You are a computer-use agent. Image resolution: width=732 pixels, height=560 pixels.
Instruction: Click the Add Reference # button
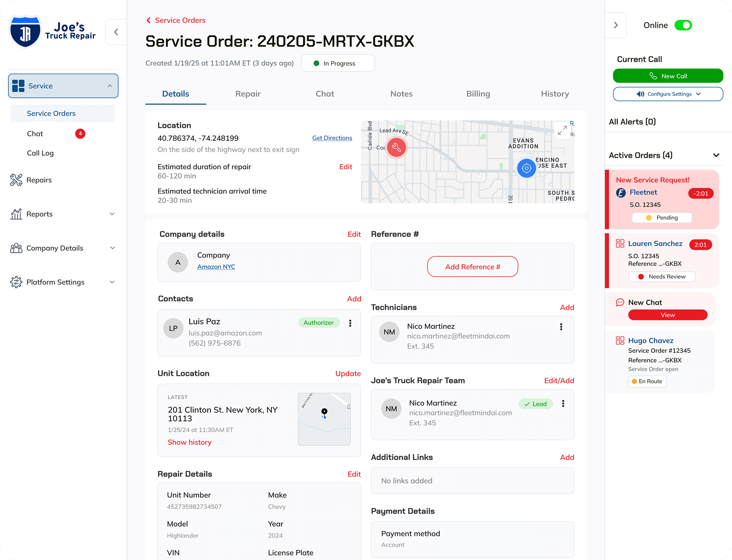pyautogui.click(x=472, y=267)
